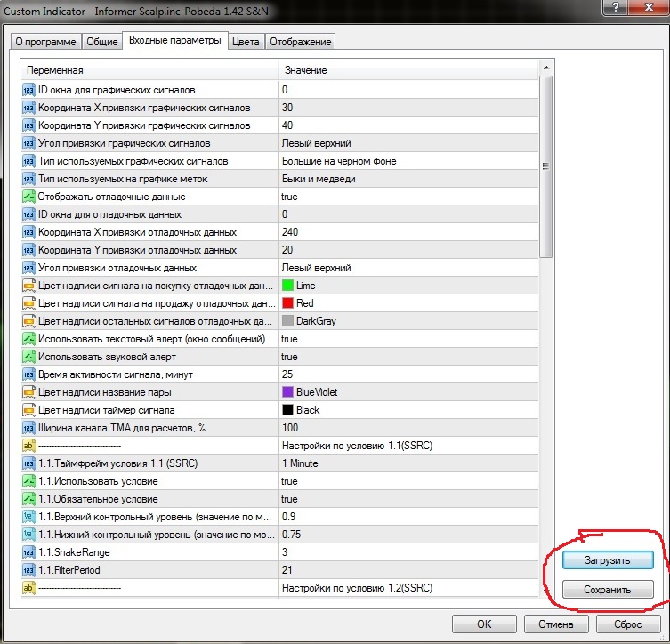Click the Black color swatch
670x644 pixels.
[287, 410]
